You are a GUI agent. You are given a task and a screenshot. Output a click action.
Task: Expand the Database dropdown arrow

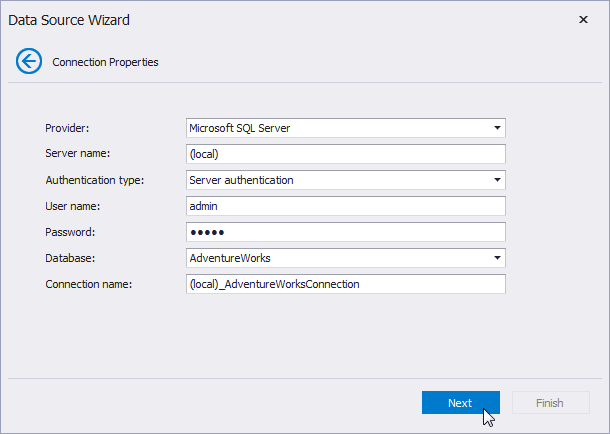tap(497, 258)
